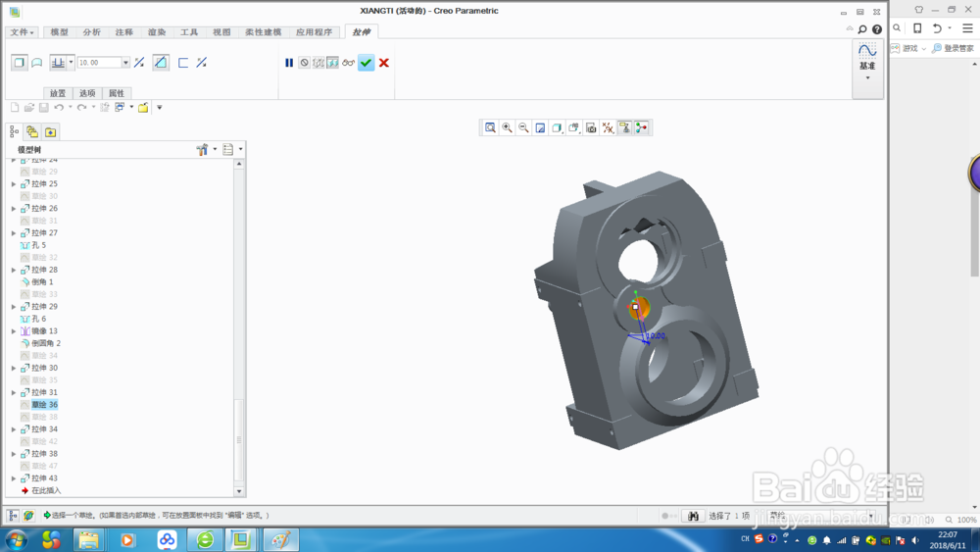Open the 属性 properties panel tab

click(x=117, y=93)
